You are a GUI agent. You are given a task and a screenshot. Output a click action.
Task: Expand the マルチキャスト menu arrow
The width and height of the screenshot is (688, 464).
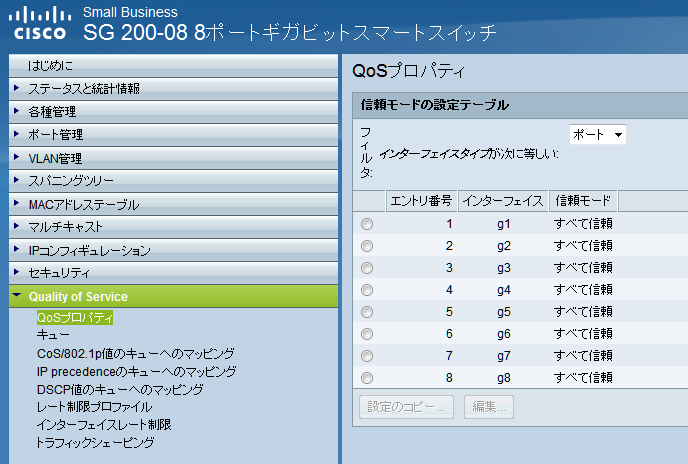(17, 226)
